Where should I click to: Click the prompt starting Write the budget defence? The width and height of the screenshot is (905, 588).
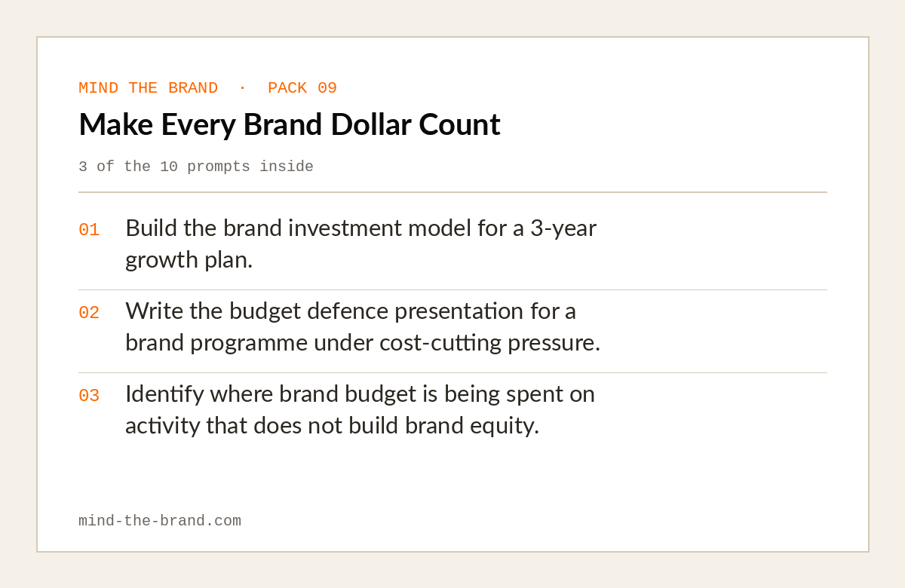(363, 326)
